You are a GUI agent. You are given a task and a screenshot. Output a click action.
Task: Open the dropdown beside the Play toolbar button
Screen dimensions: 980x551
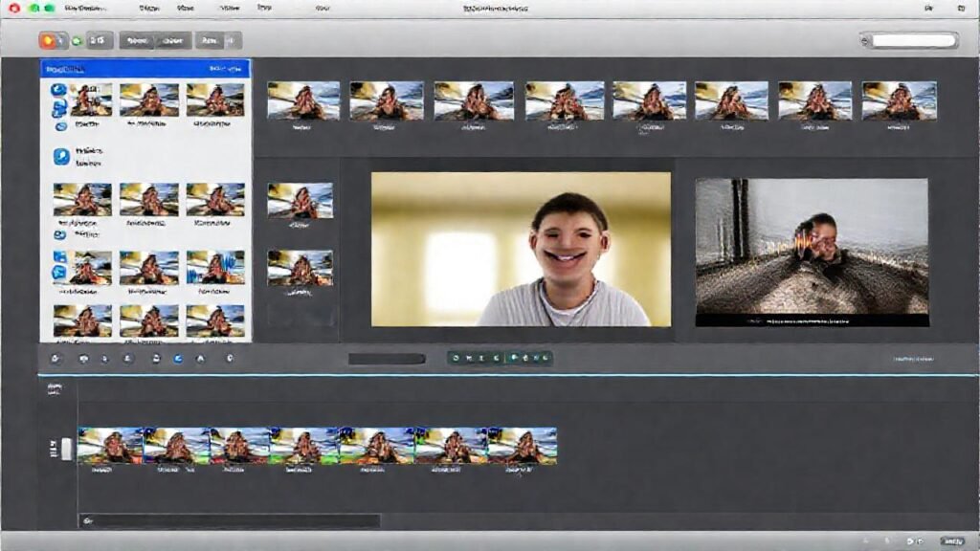click(x=228, y=41)
